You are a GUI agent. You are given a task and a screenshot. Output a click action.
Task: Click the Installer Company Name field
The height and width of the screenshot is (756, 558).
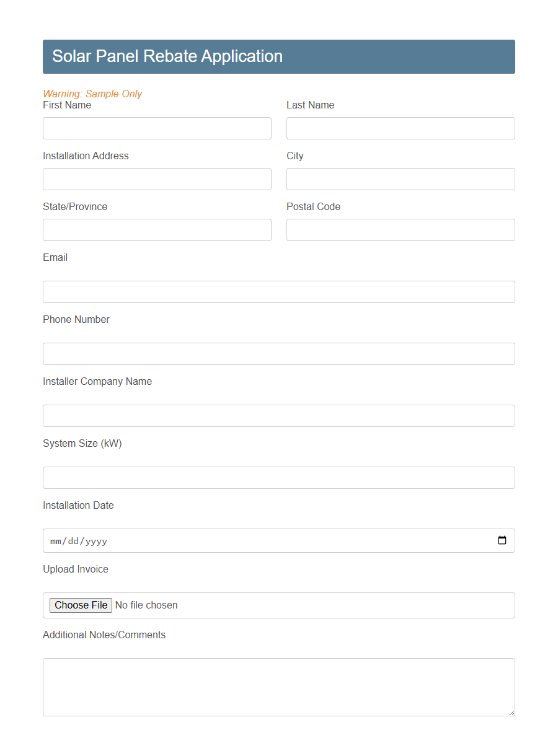pos(278,416)
